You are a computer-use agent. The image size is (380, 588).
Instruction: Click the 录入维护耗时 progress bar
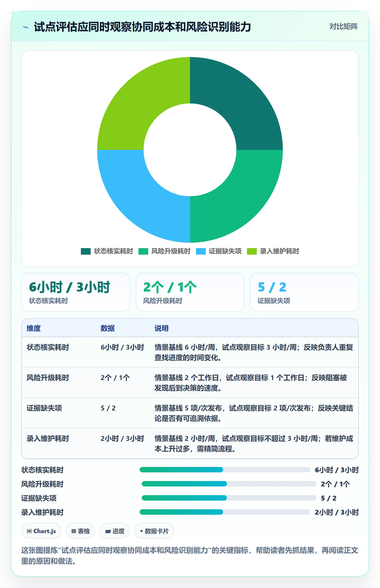[225, 512]
